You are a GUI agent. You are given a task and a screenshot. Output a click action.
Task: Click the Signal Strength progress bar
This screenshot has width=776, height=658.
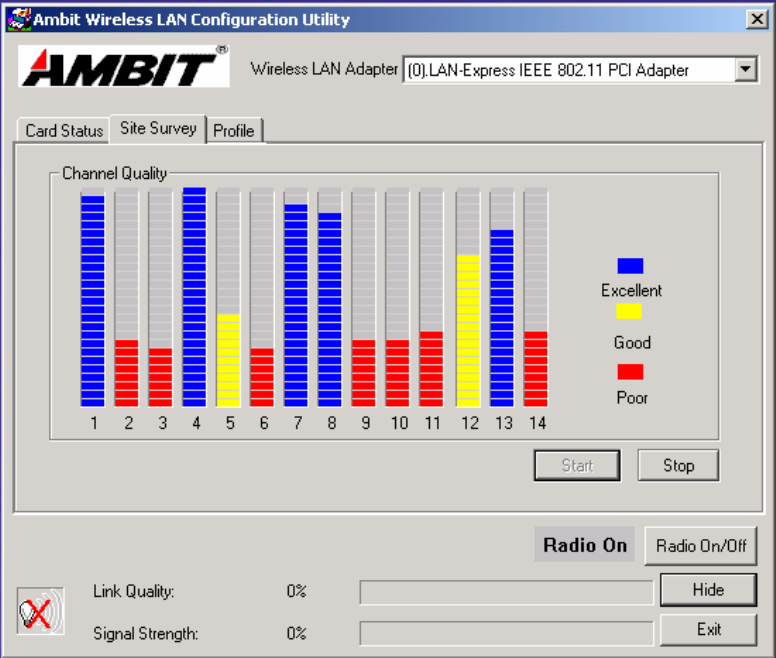[x=506, y=633]
